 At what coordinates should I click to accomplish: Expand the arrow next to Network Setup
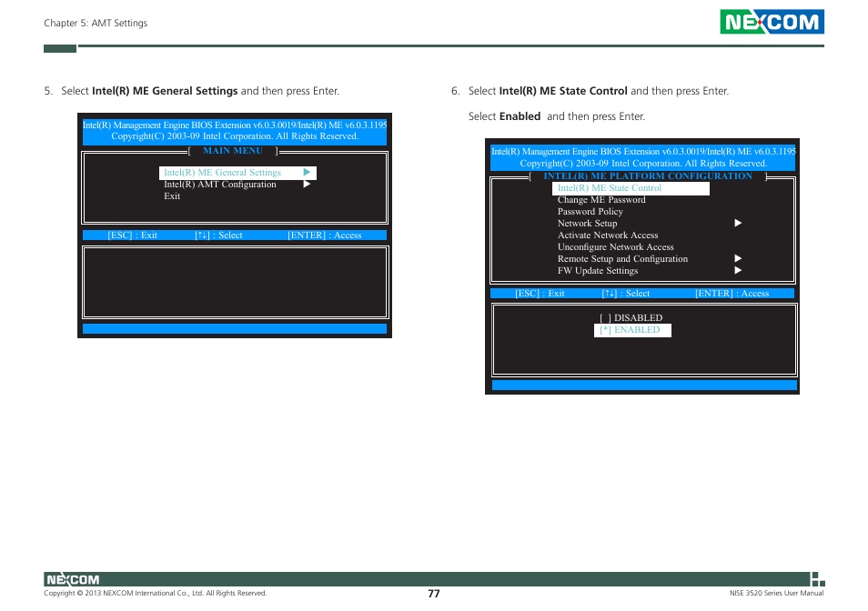pos(738,223)
